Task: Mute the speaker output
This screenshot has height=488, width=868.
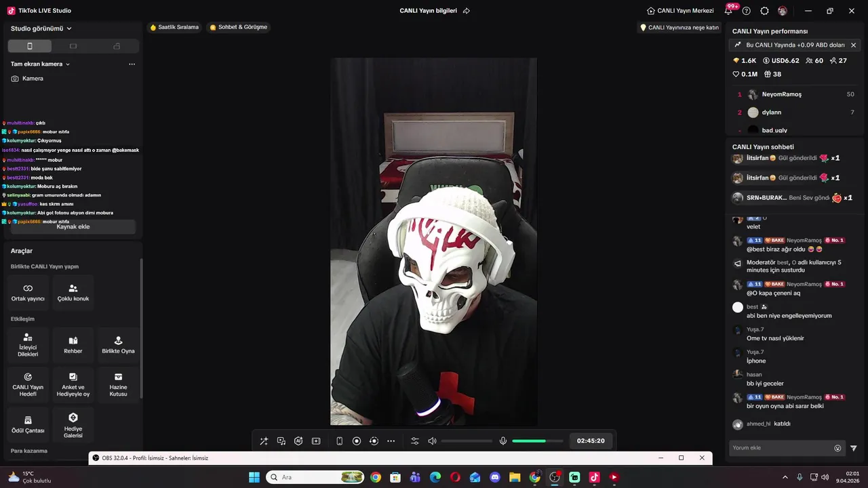Action: tap(432, 441)
